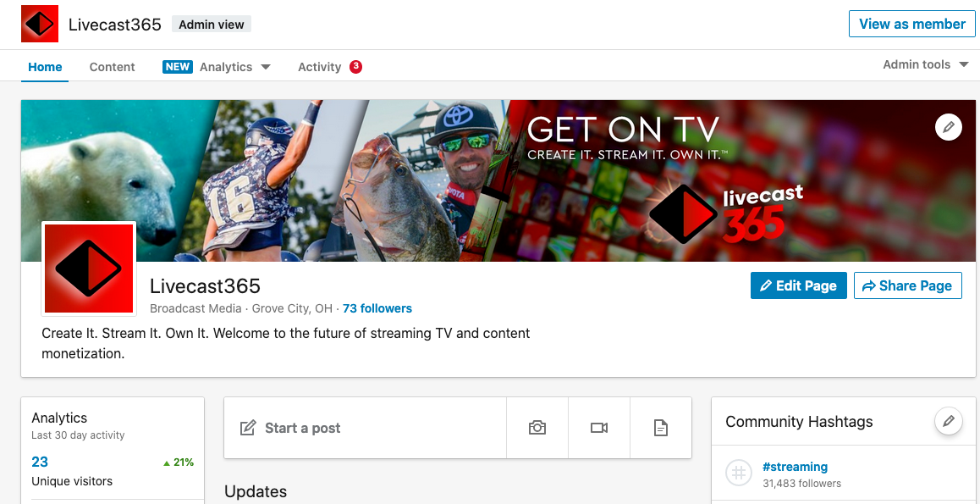980x504 pixels.
Task: Click Broadcast Media industry text
Action: click(x=195, y=308)
